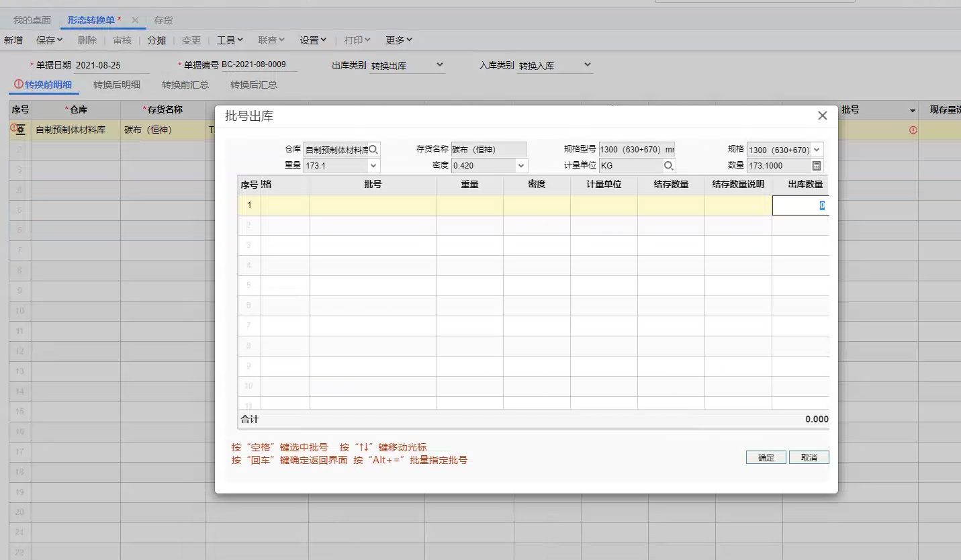Viewport: 961px width, 560px height.
Task: Switch to the 存货 tab
Action: coord(163,20)
